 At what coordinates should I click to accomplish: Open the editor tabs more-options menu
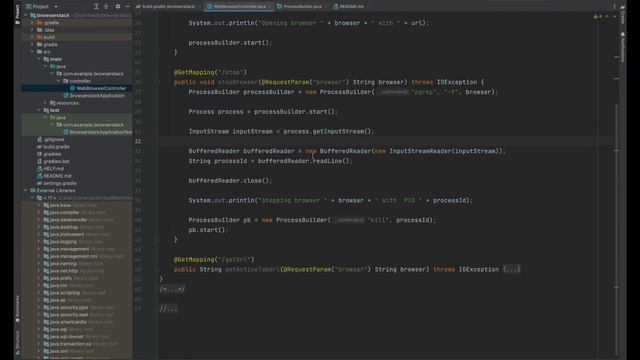tap(614, 7)
